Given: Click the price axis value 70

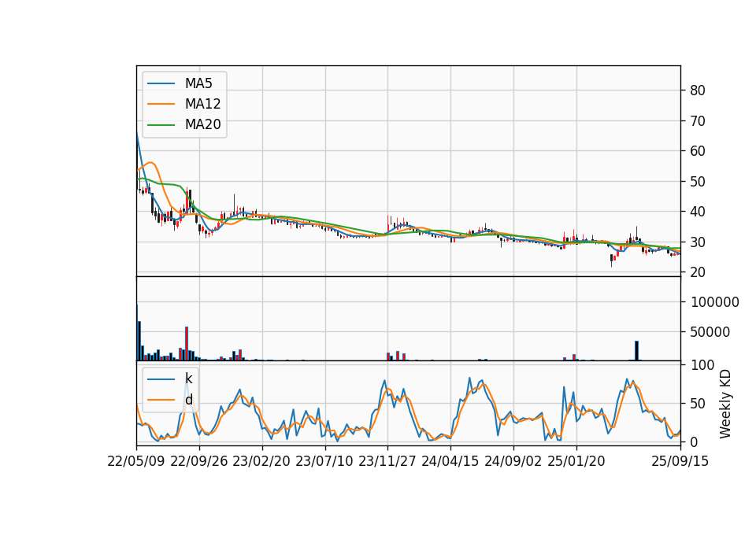Looking at the screenshot, I should point(697,121).
